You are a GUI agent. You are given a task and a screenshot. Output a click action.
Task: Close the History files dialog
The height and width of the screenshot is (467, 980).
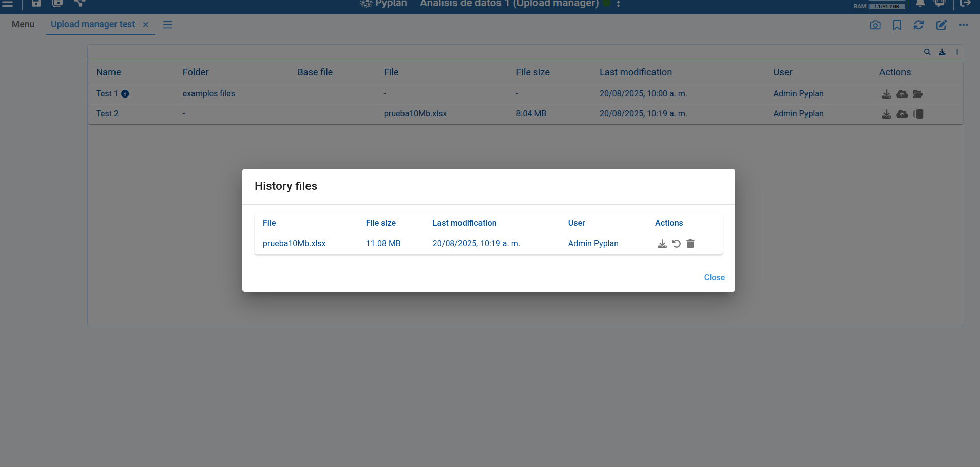click(x=714, y=277)
